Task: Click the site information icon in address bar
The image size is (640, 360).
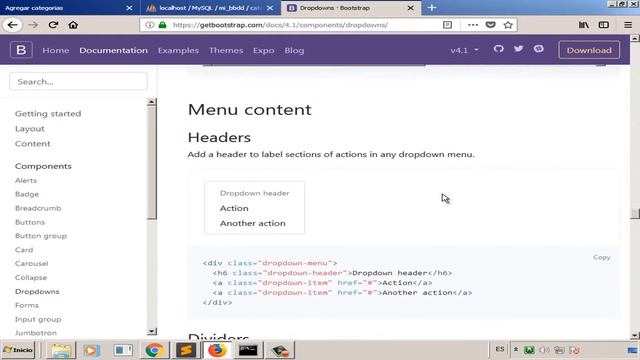Action: pyautogui.click(x=150, y=25)
